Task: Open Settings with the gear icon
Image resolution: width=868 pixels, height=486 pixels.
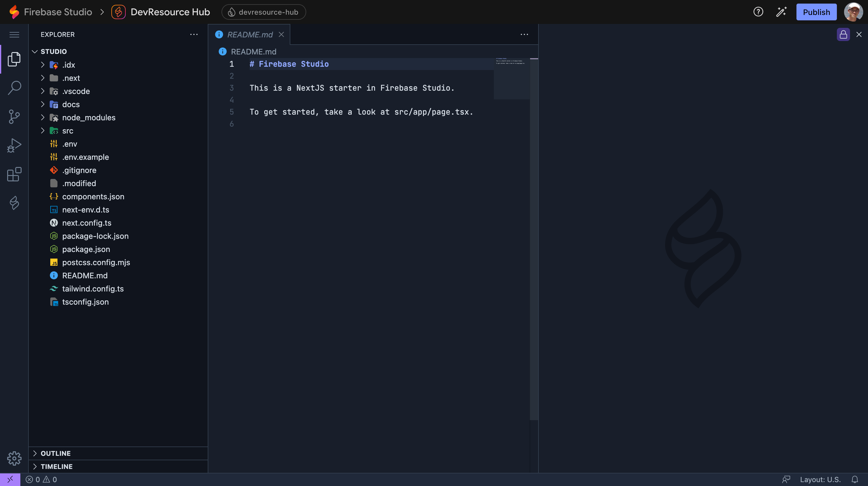Action: tap(14, 458)
